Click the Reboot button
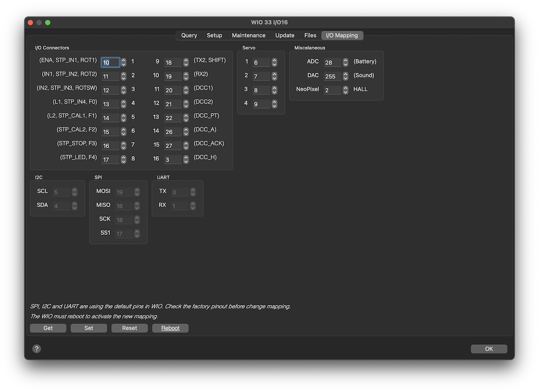The image size is (539, 392). point(170,328)
